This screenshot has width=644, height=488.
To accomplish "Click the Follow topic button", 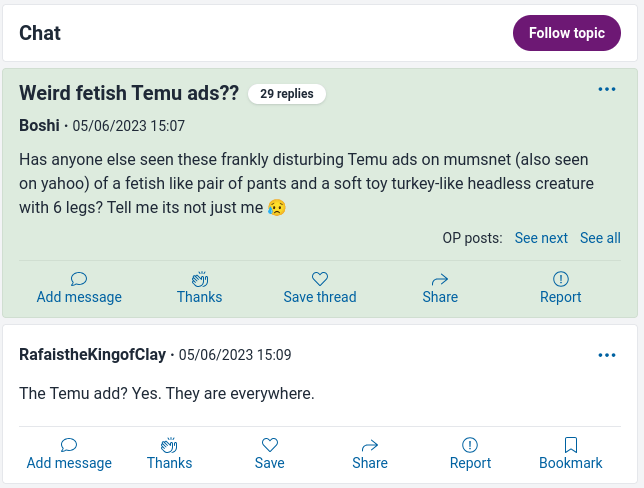I will point(566,33).
